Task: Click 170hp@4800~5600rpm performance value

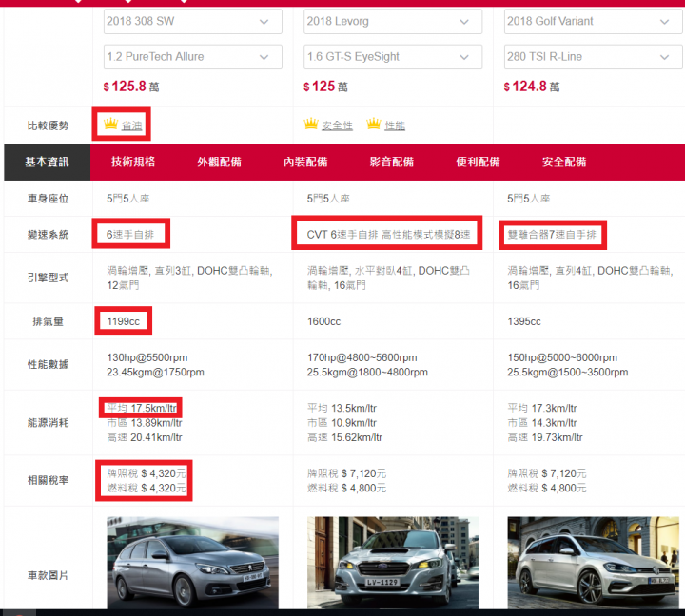Action: [x=362, y=357]
